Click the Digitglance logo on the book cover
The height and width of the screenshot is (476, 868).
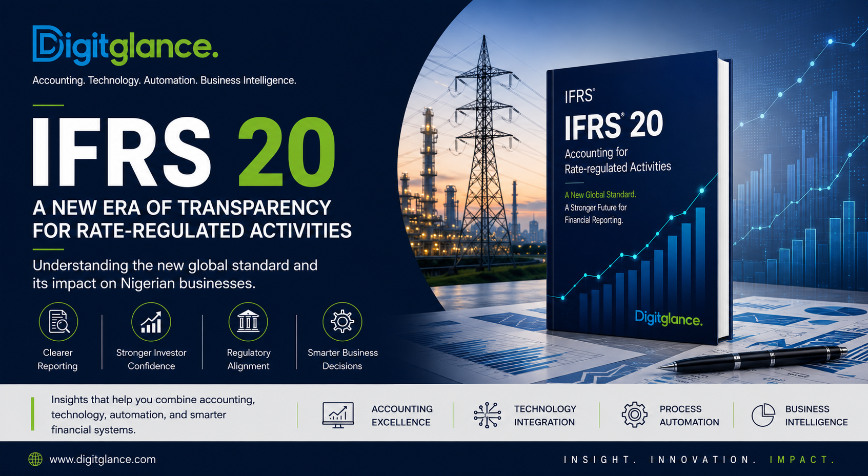669,319
